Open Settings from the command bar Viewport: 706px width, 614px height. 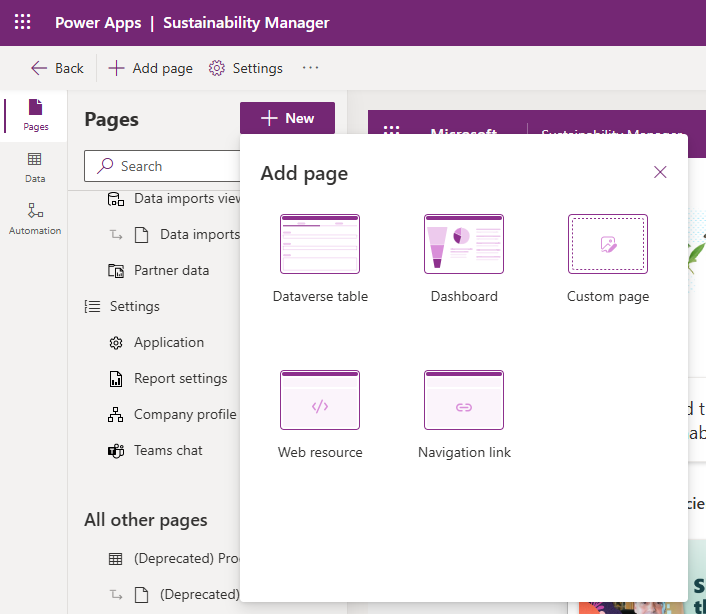click(x=245, y=68)
